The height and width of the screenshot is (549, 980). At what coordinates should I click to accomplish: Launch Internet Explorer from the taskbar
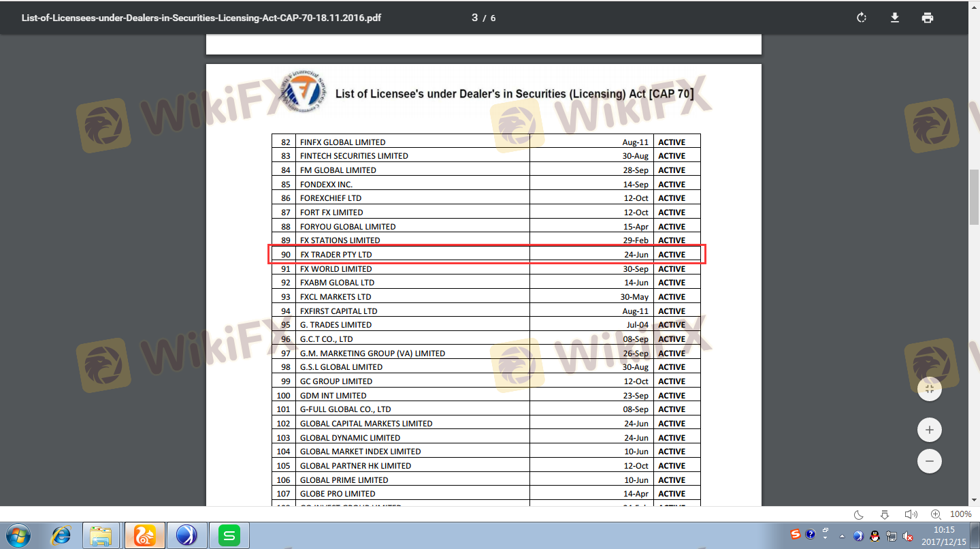[x=61, y=535]
